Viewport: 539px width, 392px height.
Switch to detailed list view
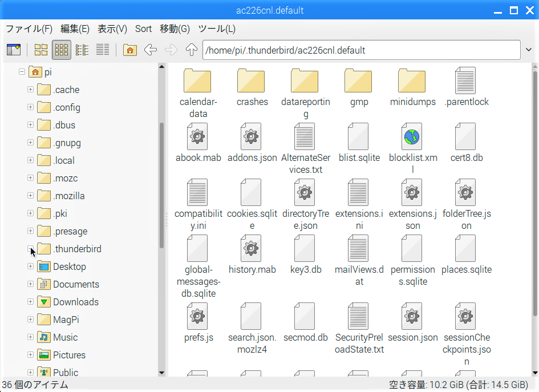point(103,50)
